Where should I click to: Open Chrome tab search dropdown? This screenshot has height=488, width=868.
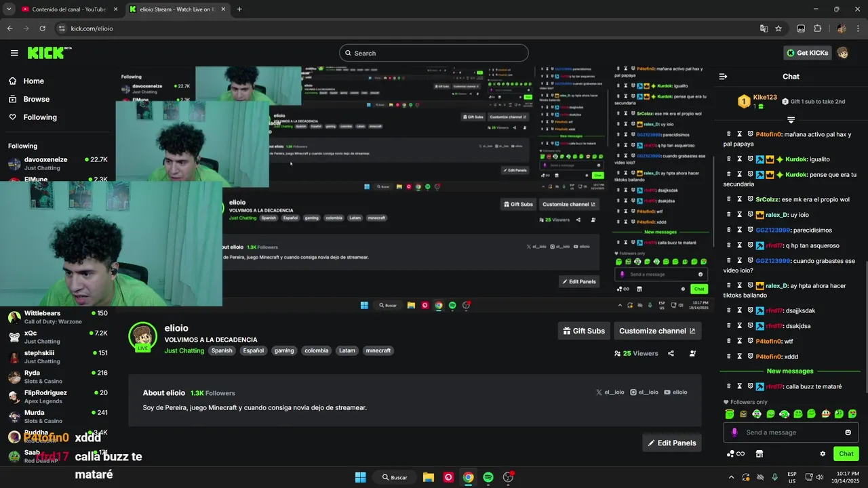[x=9, y=9]
